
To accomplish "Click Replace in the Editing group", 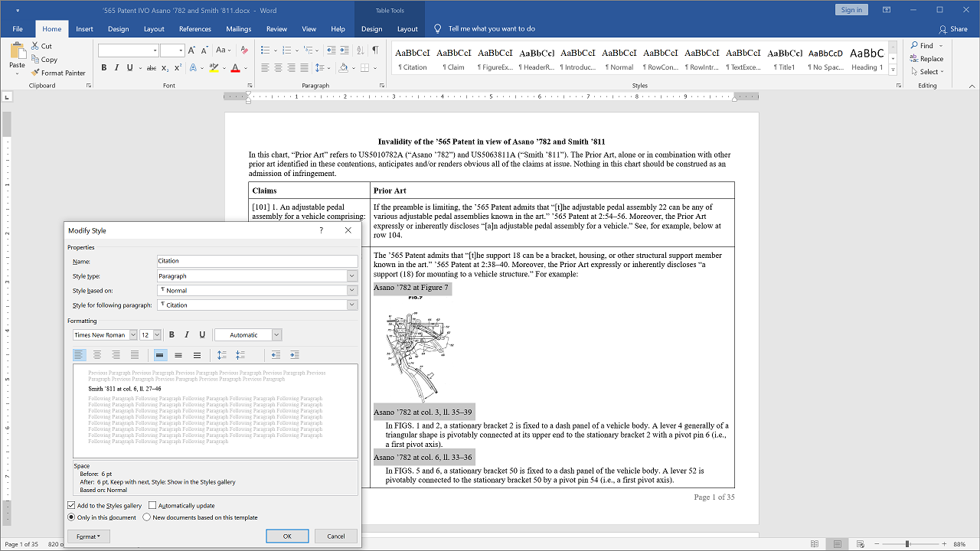I will coord(926,59).
